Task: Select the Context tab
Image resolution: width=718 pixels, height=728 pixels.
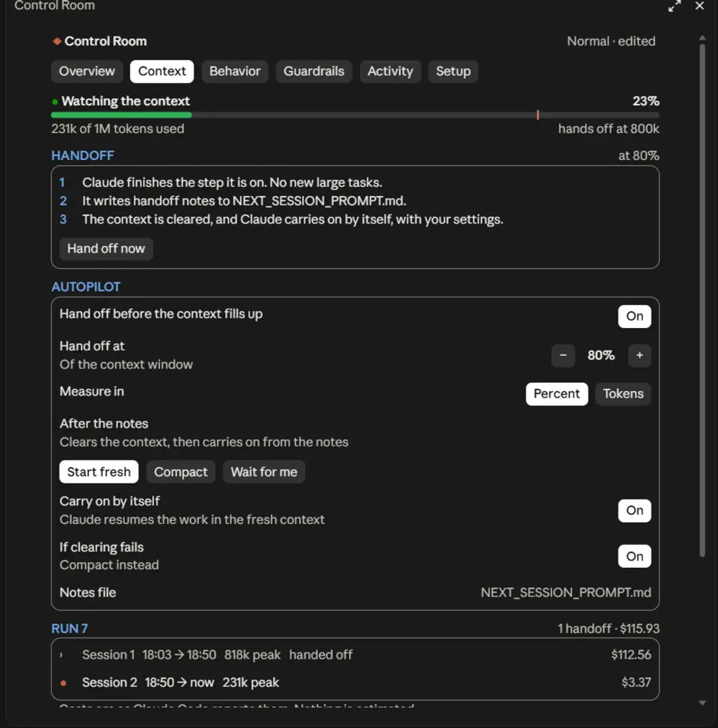Action: pyautogui.click(x=162, y=71)
